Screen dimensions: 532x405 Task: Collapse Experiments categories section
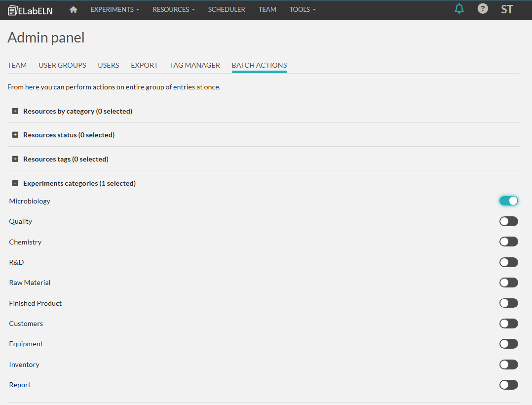point(15,183)
